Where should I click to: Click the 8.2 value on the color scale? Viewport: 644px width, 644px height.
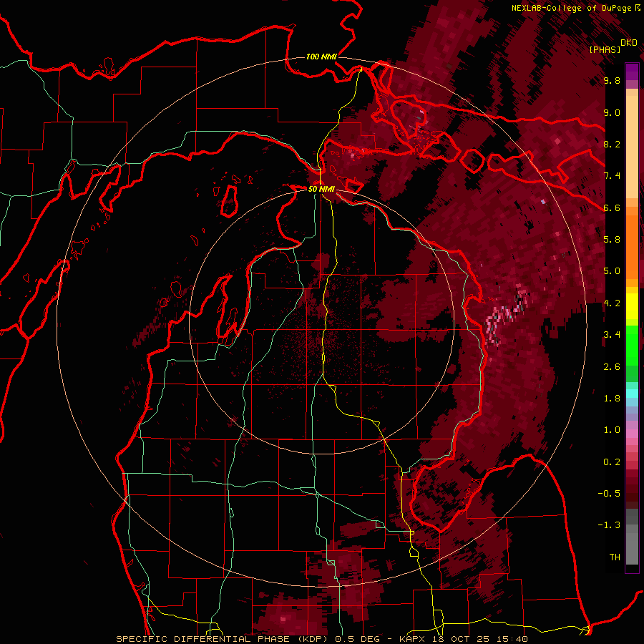click(612, 144)
